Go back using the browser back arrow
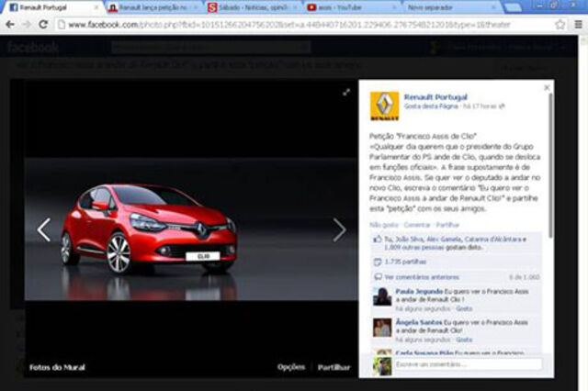Viewport: 588px width, 391px height. (10, 25)
